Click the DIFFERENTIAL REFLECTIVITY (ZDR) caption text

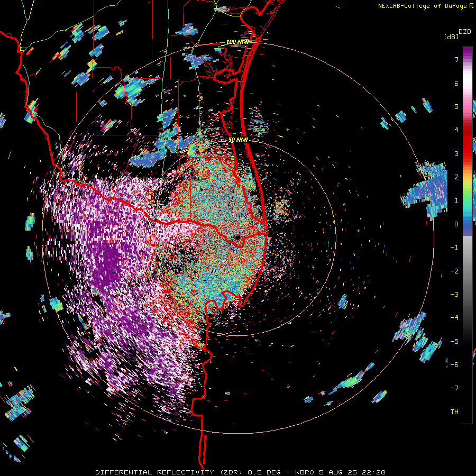tap(169, 472)
